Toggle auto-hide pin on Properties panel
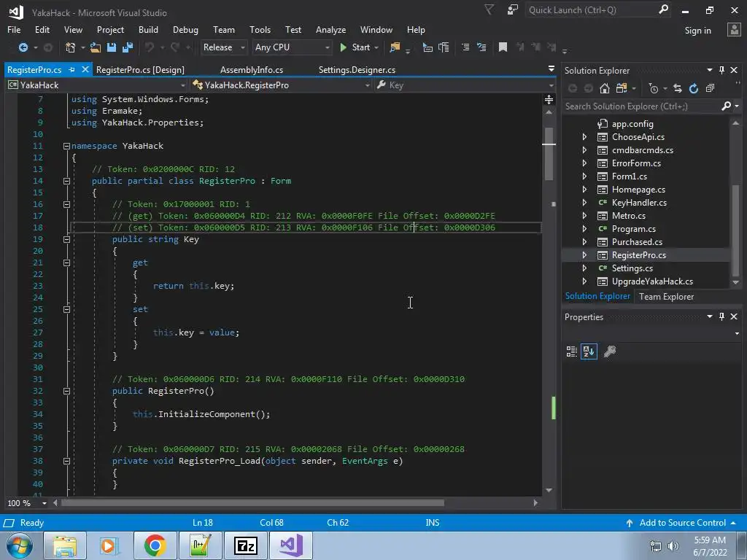The width and height of the screenshot is (747, 560). [x=721, y=316]
